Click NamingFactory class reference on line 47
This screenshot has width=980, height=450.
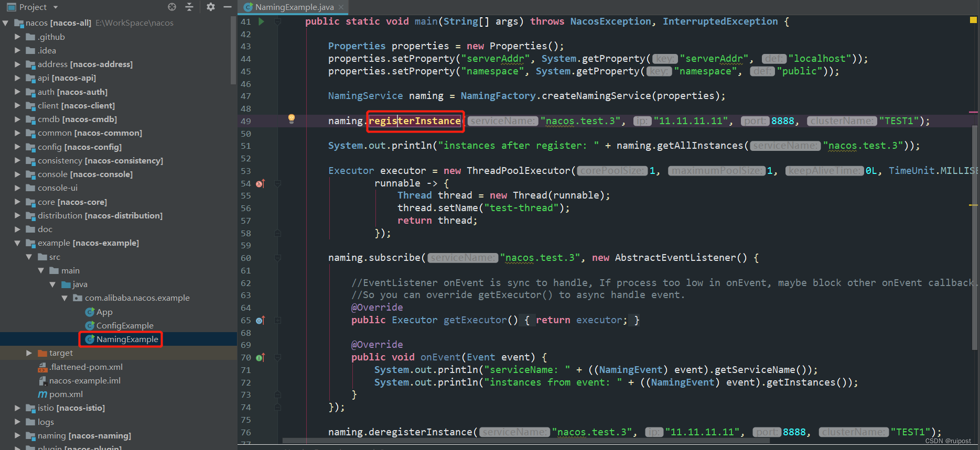tap(498, 96)
